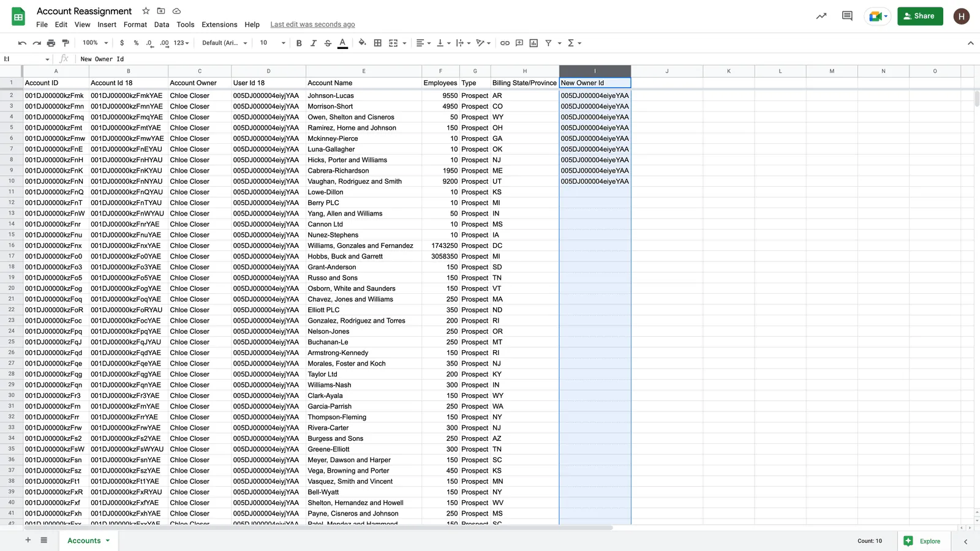Screen dimensions: 980x551
Task: Collapse the toolbar with the chevron
Action: coord(970,43)
